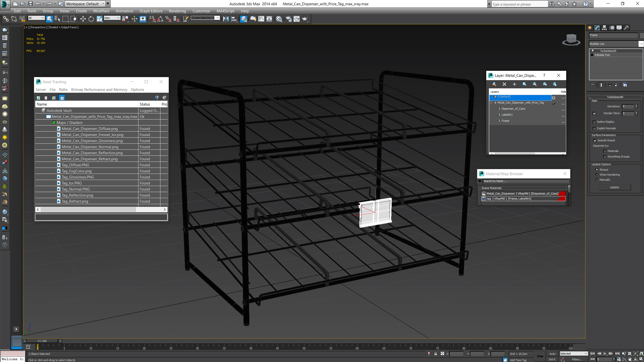Click the Set Keys key icon
The image size is (644, 362).
(540, 356)
